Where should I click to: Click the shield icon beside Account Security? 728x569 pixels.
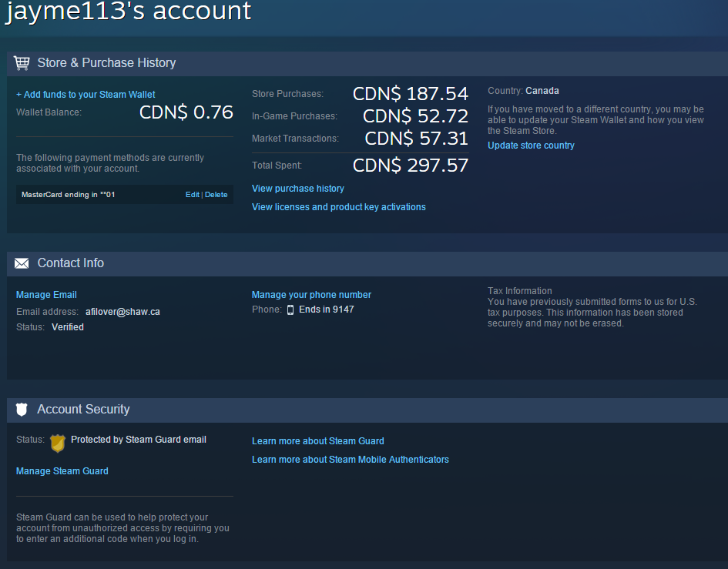[x=22, y=410]
